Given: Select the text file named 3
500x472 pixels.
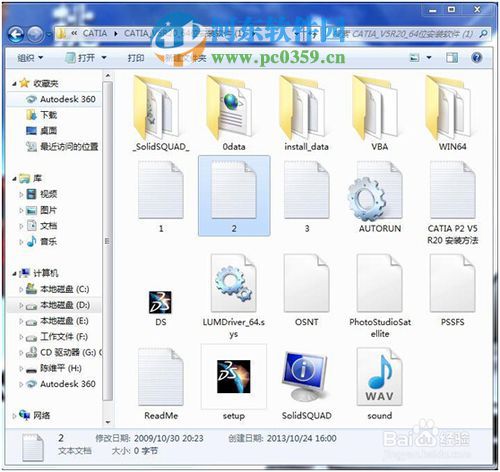Looking at the screenshot, I should [x=307, y=197].
